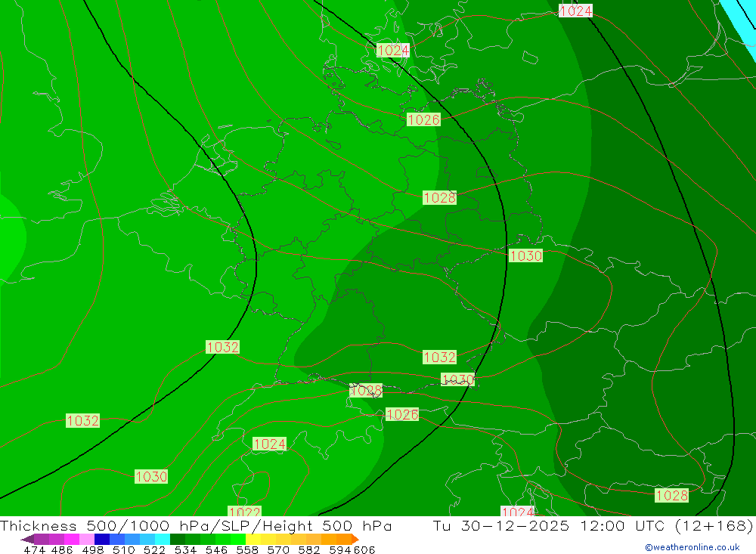Click the dark blue 510 legend swatch
The width and height of the screenshot is (756, 554).
[102, 539]
